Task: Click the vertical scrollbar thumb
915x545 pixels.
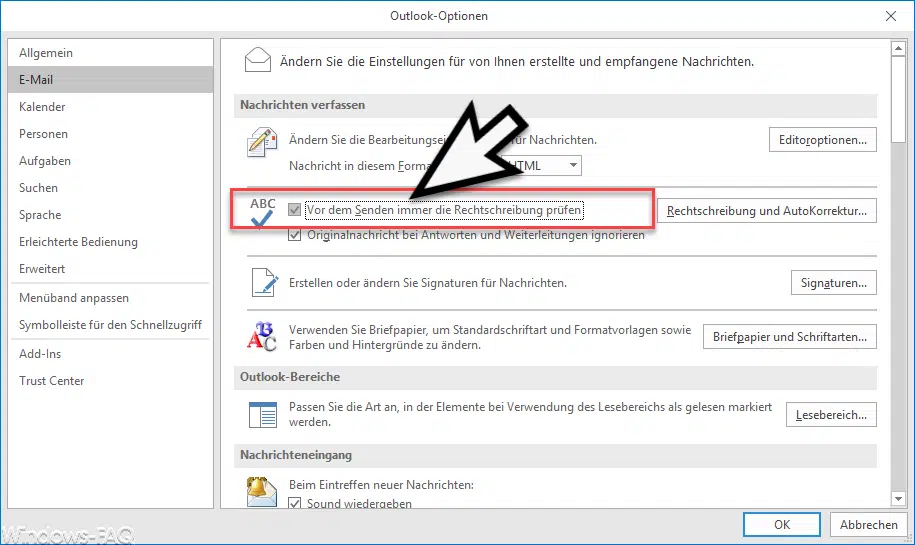Action: point(898,99)
